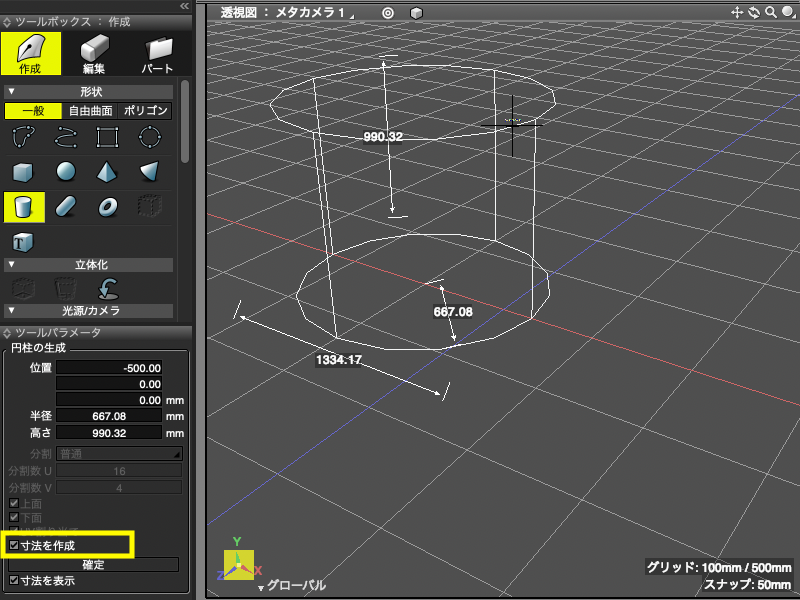Click the 半径 field 667.08

coord(109,416)
